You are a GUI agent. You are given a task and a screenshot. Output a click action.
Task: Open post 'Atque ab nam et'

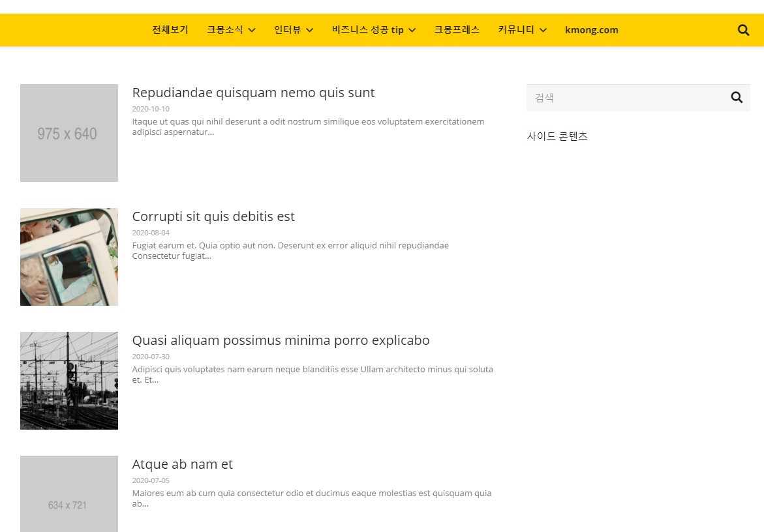click(x=182, y=464)
